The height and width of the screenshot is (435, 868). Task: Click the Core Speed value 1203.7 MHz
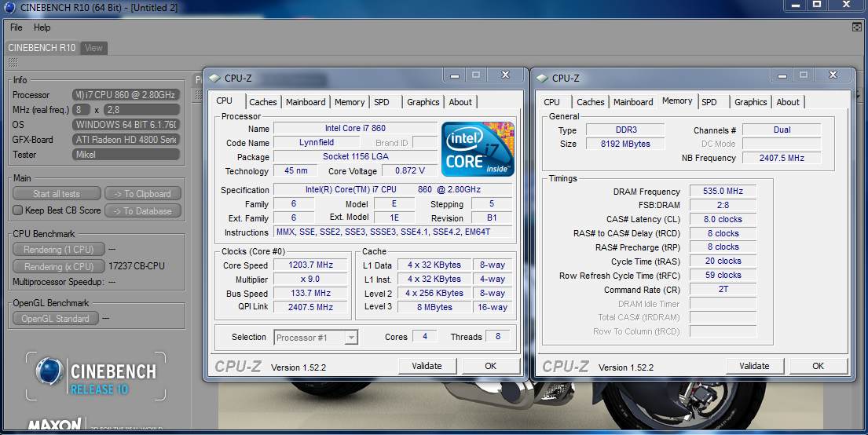point(310,265)
